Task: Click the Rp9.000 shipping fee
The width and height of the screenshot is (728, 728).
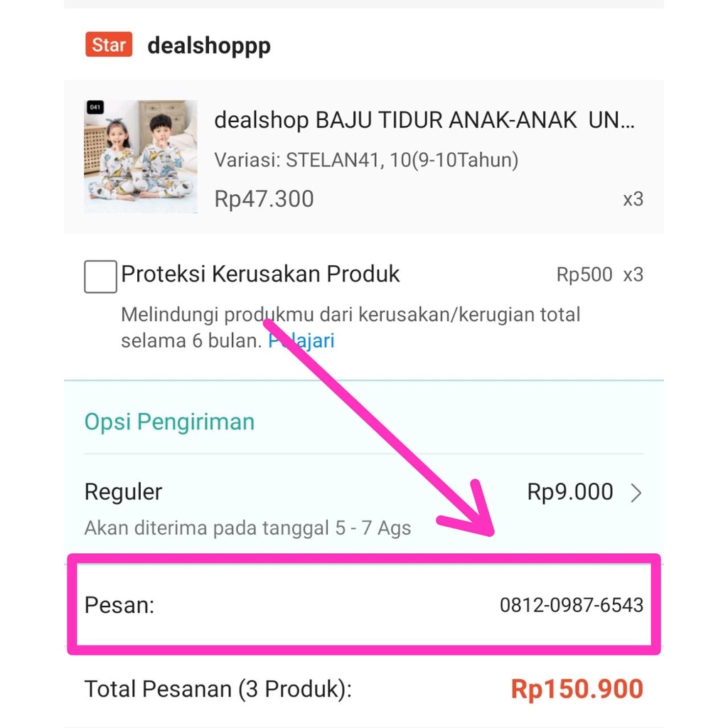Action: 569,492
